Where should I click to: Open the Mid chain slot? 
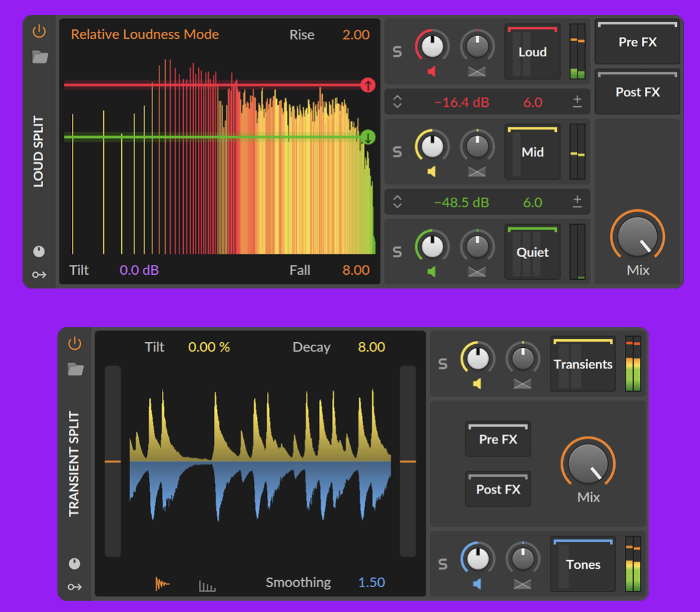(532, 152)
